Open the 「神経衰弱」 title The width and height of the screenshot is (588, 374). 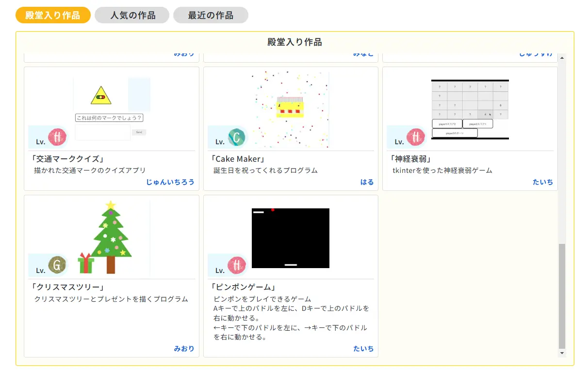(410, 159)
